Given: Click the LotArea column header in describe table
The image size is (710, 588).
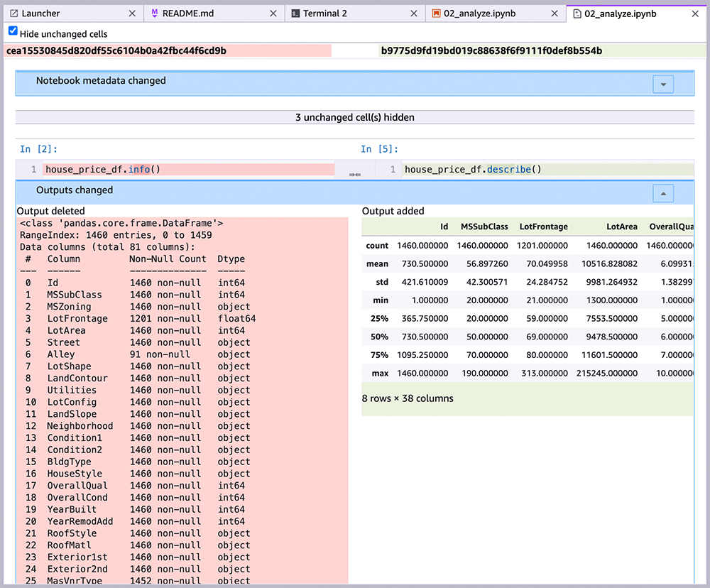Looking at the screenshot, I should tap(622, 227).
